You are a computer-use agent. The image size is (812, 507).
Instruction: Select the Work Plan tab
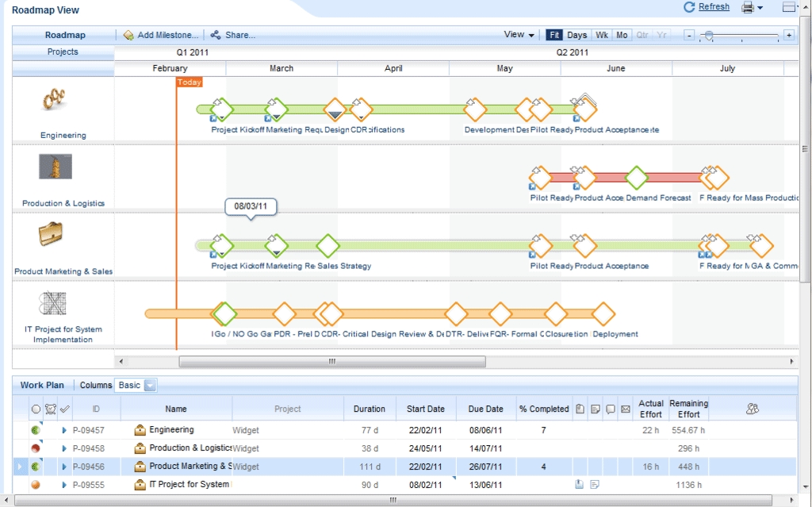coord(43,385)
